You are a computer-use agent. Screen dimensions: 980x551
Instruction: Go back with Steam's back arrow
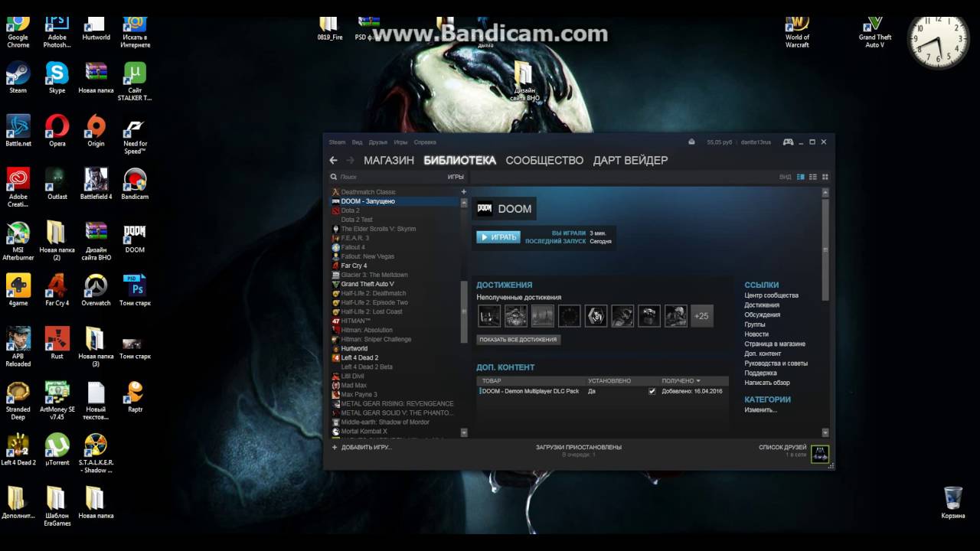point(333,160)
